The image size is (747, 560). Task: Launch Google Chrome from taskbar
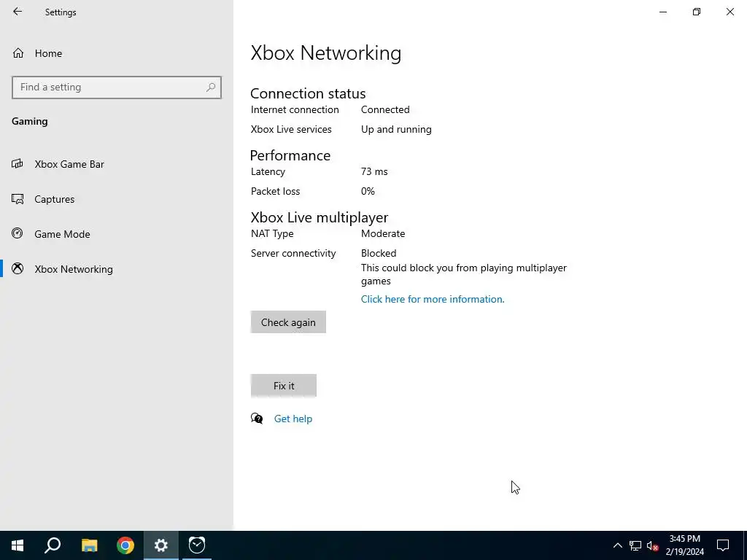[x=125, y=545]
